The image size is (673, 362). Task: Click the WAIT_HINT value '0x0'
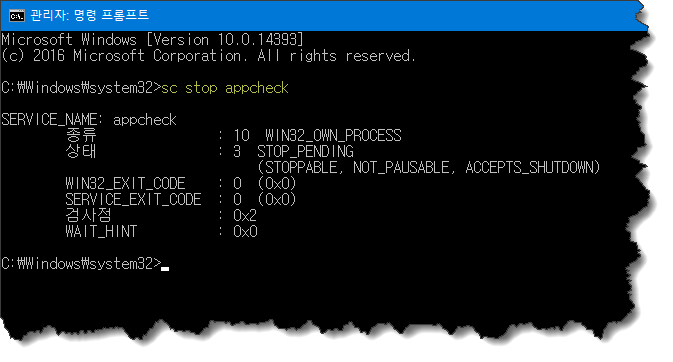(x=245, y=232)
